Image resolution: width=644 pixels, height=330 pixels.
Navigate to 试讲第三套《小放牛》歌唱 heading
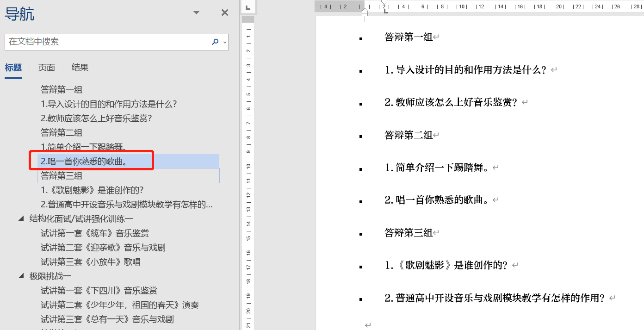click(91, 262)
